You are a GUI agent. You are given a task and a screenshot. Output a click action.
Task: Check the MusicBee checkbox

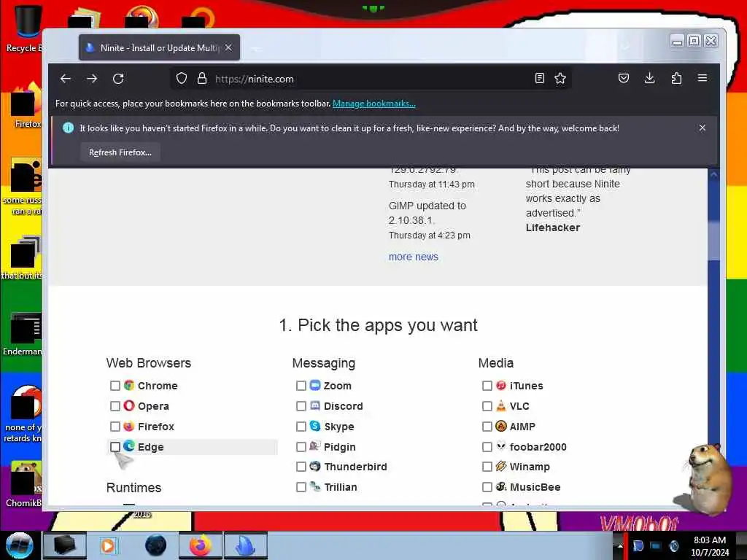click(x=487, y=487)
